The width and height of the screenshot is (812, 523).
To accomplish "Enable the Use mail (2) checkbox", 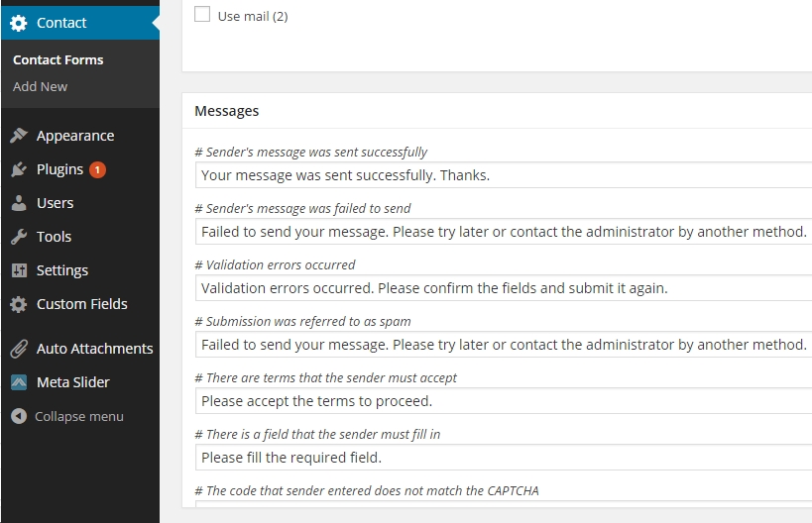I will tap(202, 14).
